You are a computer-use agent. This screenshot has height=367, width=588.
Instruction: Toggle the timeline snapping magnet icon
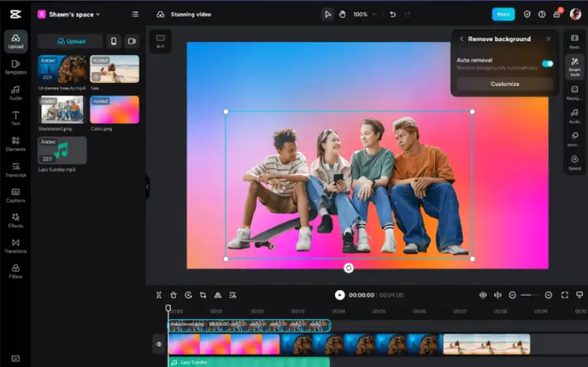(x=483, y=295)
